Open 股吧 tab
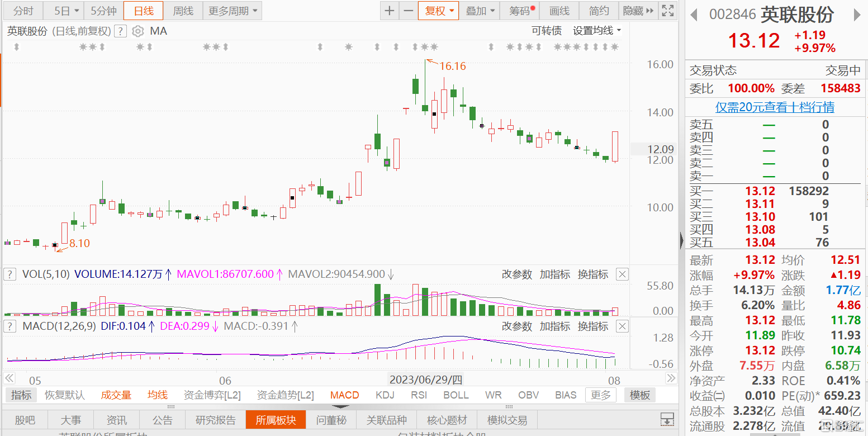 click(x=25, y=420)
